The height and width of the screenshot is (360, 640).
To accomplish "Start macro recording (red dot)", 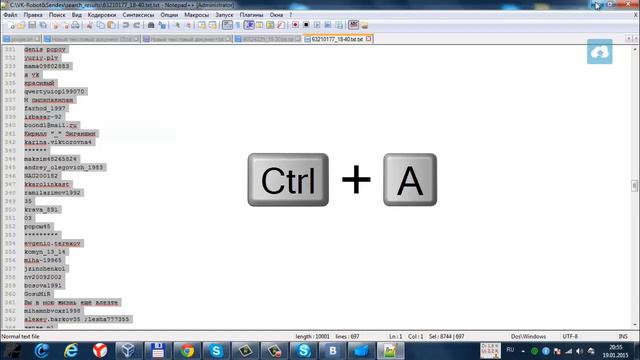I will coord(295,25).
